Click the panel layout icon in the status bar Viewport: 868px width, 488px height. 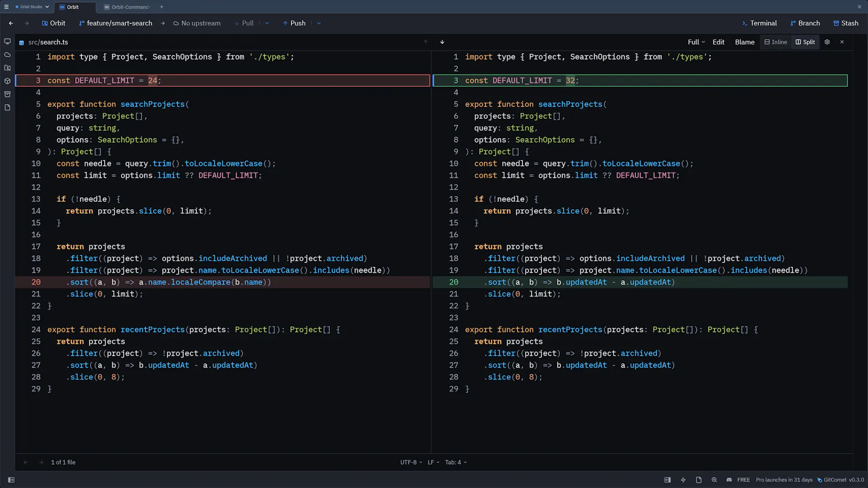pyautogui.click(x=667, y=480)
